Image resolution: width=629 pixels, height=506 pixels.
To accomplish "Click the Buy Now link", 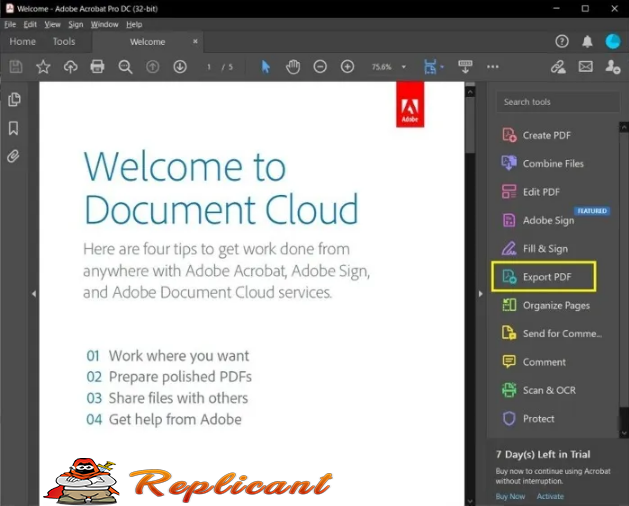I will tap(510, 496).
